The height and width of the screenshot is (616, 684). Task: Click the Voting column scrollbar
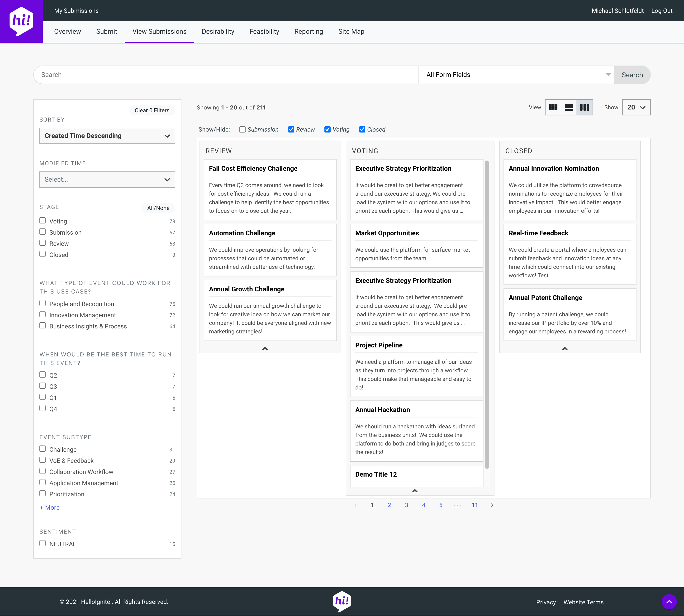pyautogui.click(x=487, y=315)
